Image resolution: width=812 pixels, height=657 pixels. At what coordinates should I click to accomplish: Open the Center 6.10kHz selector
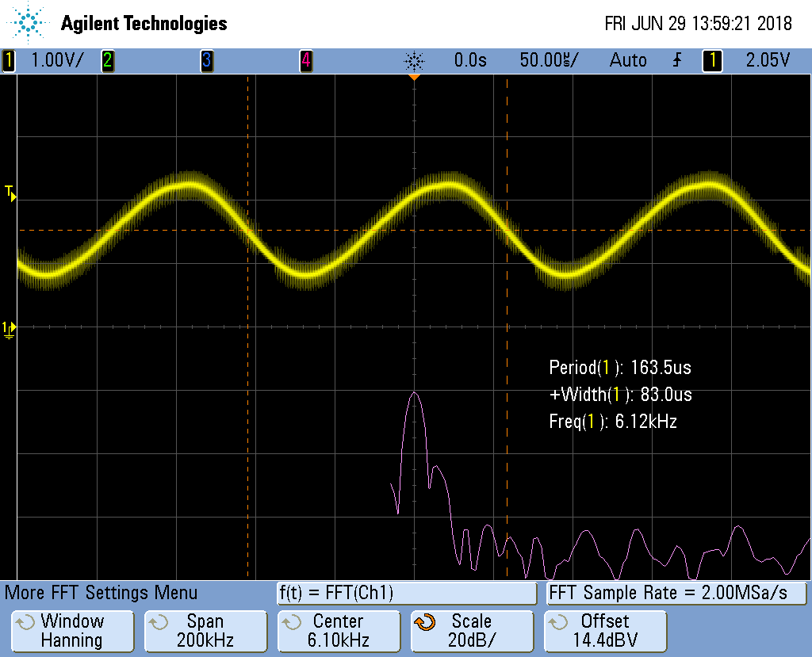tap(339, 631)
